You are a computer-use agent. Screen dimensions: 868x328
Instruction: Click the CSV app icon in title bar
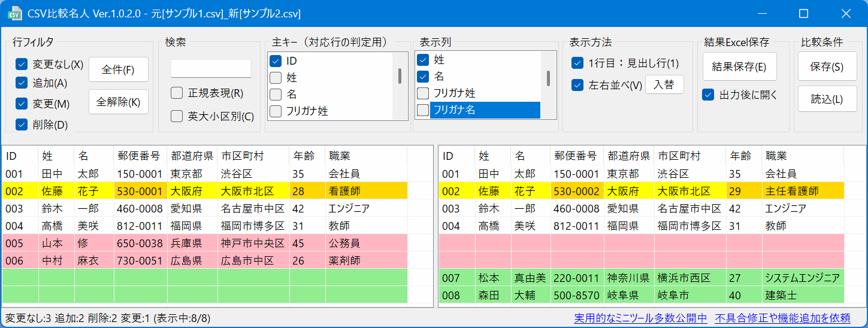(x=14, y=13)
